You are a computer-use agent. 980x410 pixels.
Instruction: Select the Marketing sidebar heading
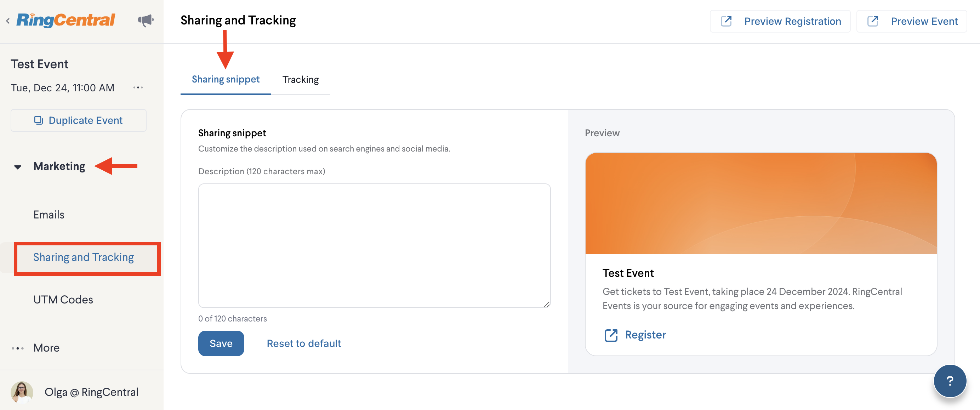(59, 166)
